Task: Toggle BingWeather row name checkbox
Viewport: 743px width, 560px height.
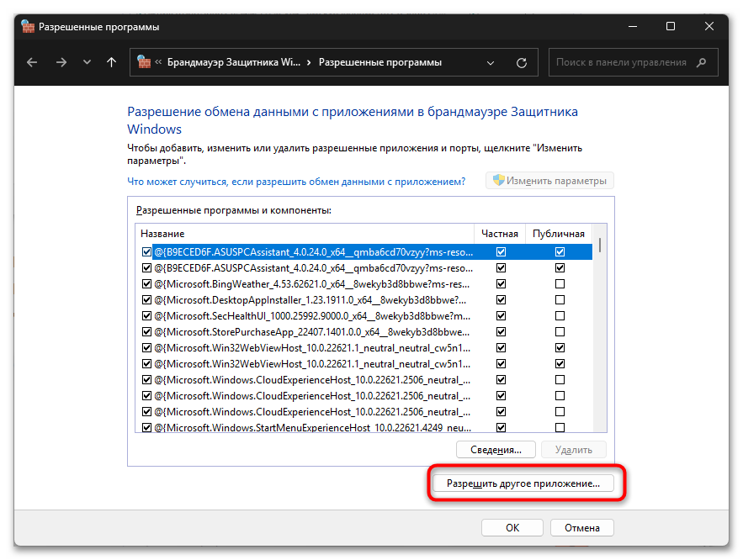Action: pyautogui.click(x=146, y=284)
